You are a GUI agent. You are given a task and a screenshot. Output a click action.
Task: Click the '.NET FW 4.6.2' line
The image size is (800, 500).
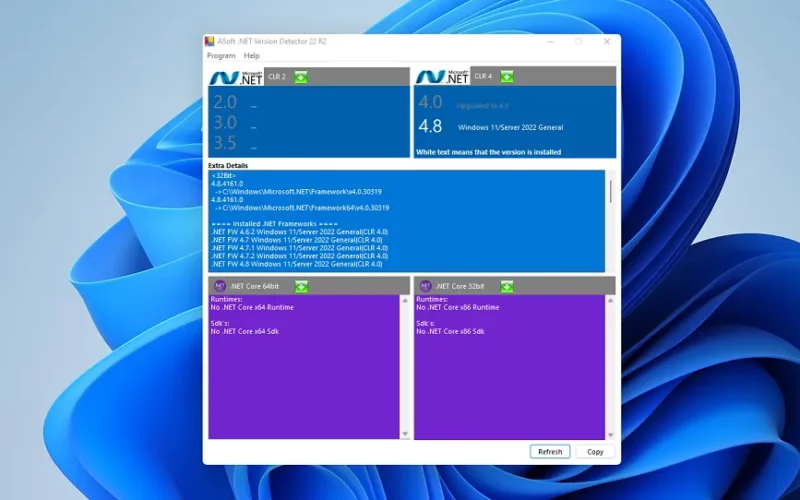pos(299,232)
